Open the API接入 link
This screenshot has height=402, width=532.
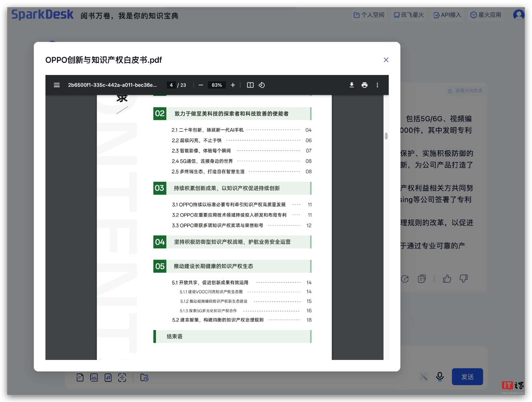pyautogui.click(x=447, y=15)
